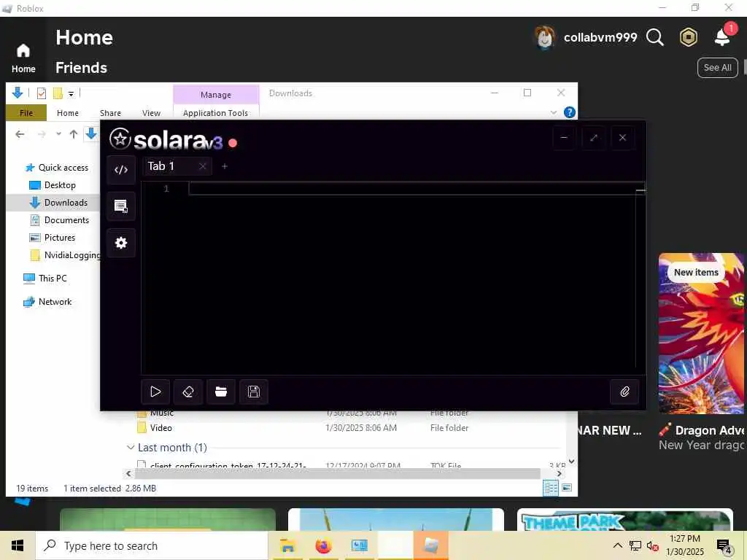Image resolution: width=747 pixels, height=560 pixels.
Task: Open the Windows Start menu
Action: pyautogui.click(x=18, y=545)
